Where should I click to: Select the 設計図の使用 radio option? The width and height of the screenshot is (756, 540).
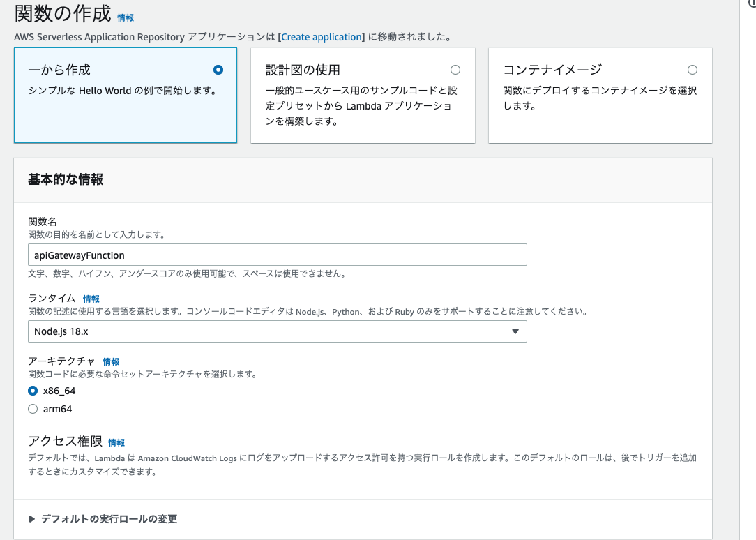[455, 70]
